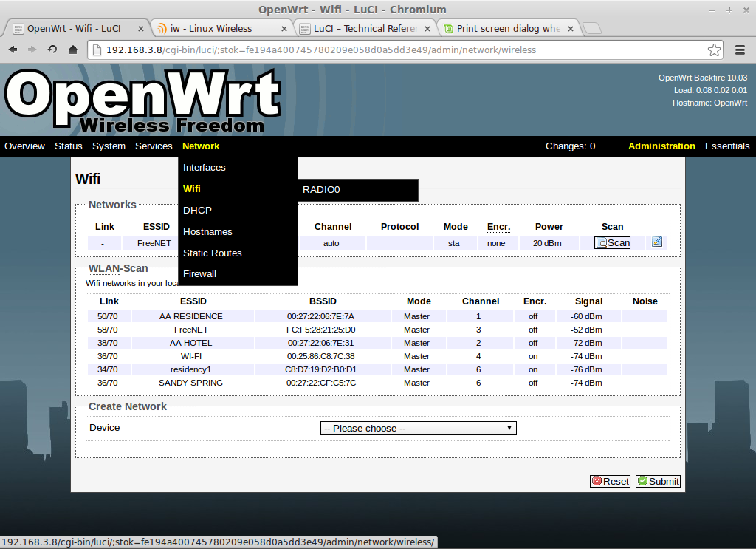This screenshot has width=756, height=549.
Task: Switch to Administration mode
Action: pyautogui.click(x=661, y=146)
